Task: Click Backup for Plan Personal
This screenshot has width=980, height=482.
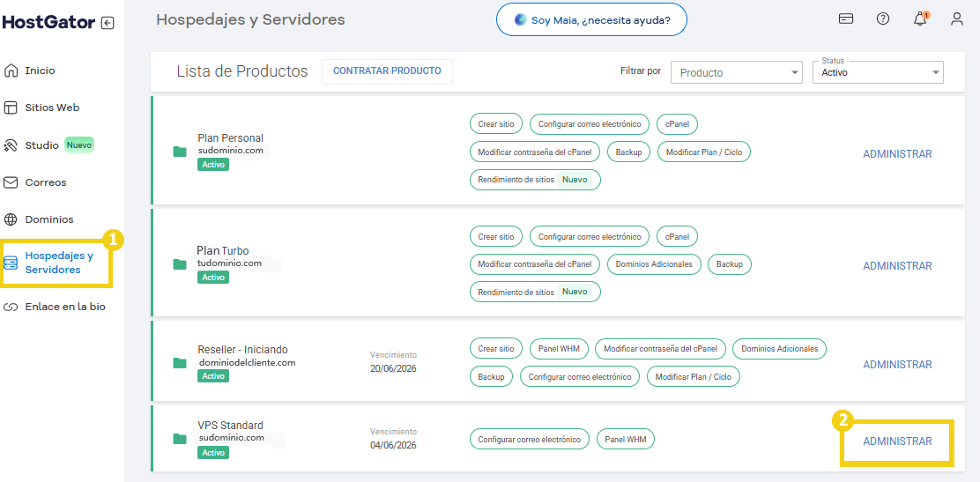Action: click(628, 152)
